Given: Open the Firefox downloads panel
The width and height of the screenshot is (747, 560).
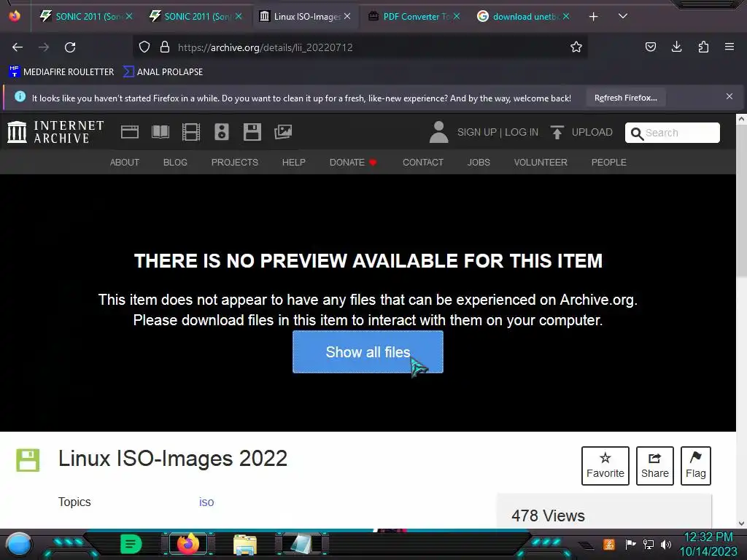Looking at the screenshot, I should click(x=676, y=47).
